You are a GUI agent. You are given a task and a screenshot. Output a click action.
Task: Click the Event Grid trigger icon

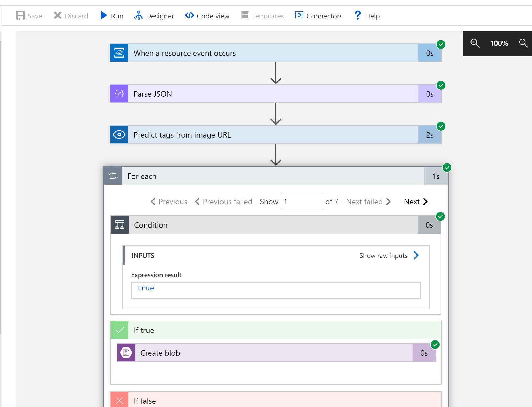click(119, 53)
